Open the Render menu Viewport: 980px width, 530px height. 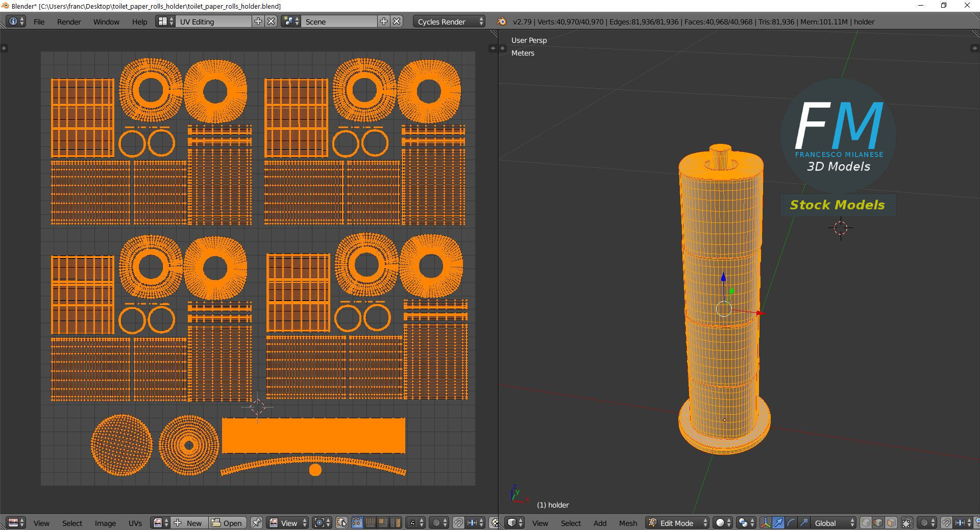69,22
